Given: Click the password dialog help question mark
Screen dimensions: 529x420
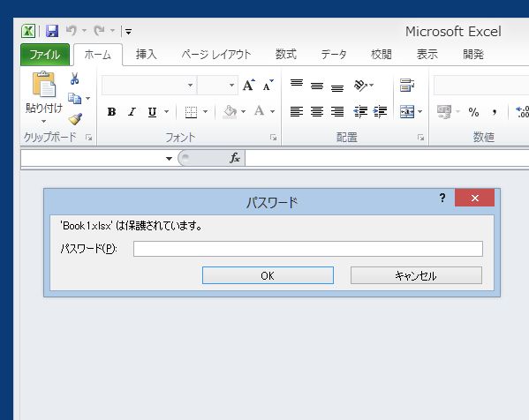Looking at the screenshot, I should (x=442, y=198).
